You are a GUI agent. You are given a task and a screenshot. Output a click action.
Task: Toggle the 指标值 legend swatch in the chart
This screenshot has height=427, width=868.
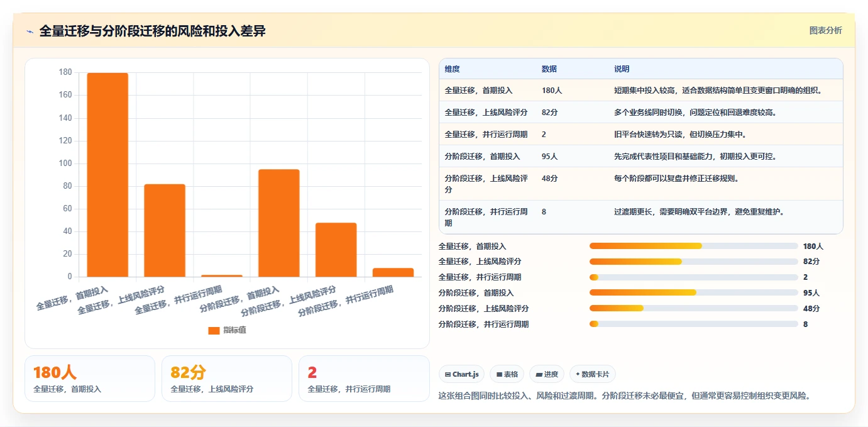click(214, 330)
